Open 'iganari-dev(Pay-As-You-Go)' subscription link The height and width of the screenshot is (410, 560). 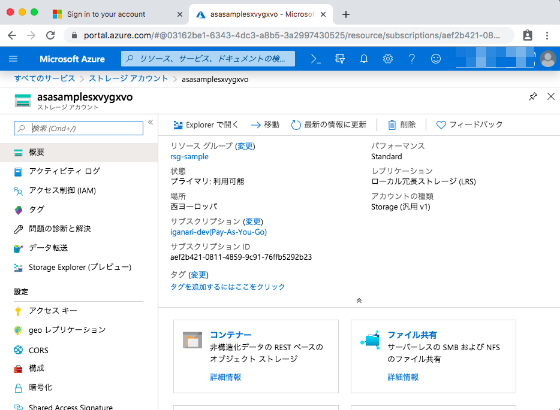219,232
